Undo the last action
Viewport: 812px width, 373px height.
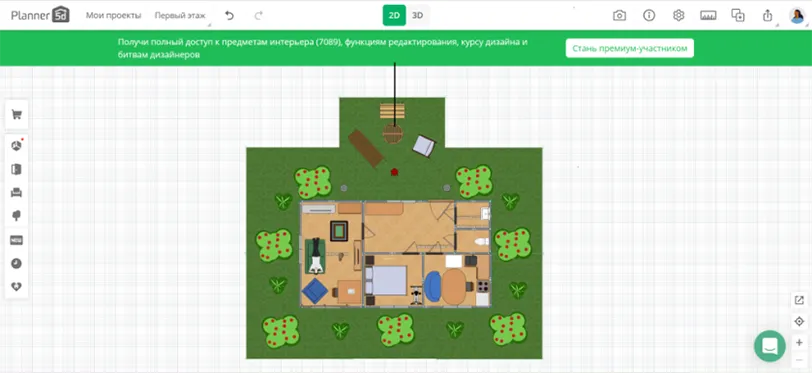229,16
